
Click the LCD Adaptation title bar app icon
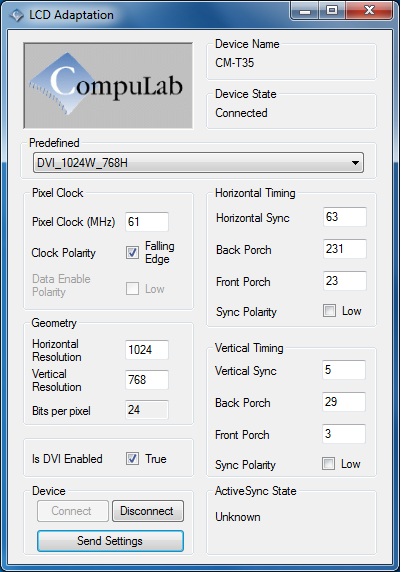point(16,15)
